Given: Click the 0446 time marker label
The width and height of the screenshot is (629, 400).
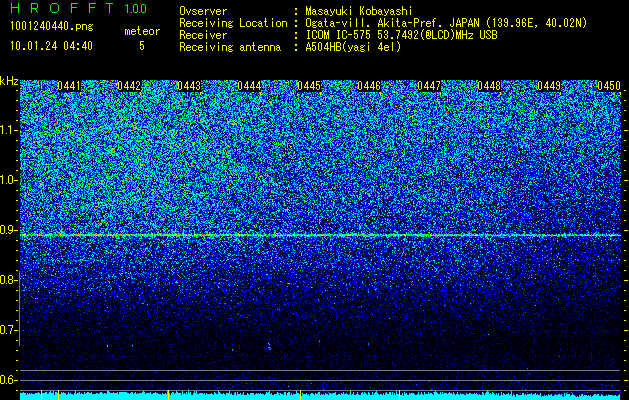Looking at the screenshot, I should click(x=369, y=86).
